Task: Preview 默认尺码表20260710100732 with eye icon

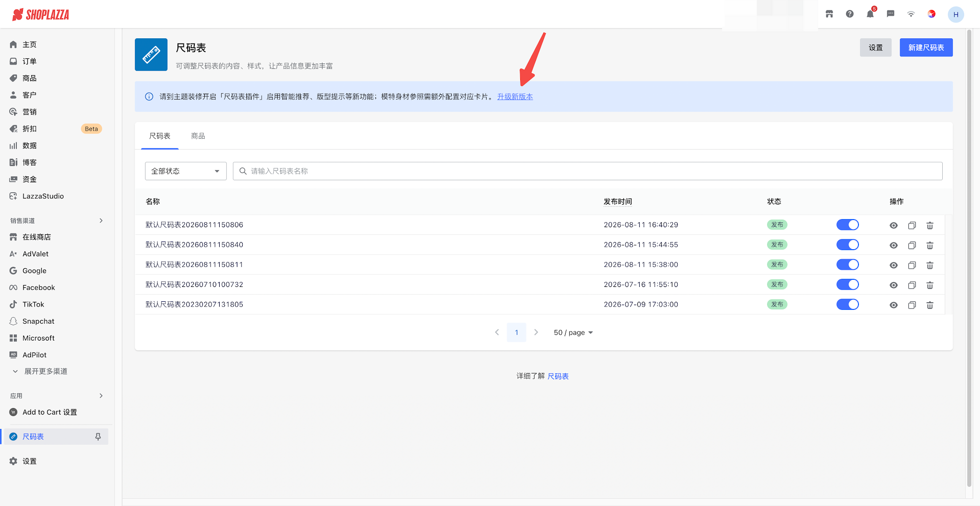Action: [x=893, y=285]
